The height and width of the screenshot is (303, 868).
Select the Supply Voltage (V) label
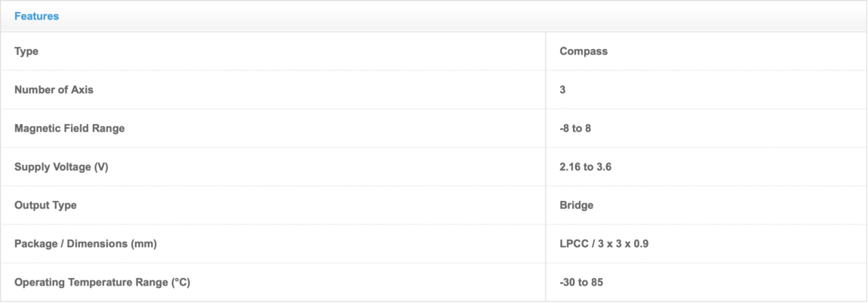click(61, 167)
